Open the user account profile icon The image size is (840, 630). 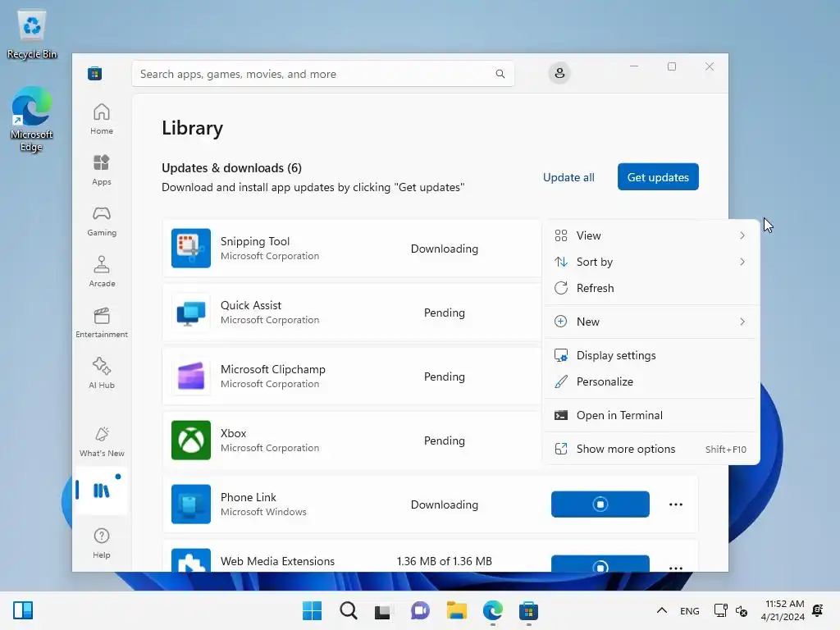(x=559, y=73)
